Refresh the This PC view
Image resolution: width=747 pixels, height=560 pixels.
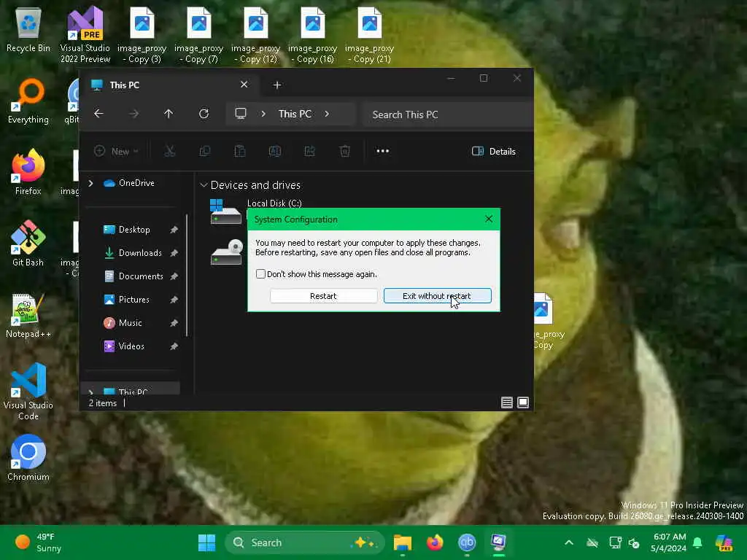pyautogui.click(x=204, y=114)
